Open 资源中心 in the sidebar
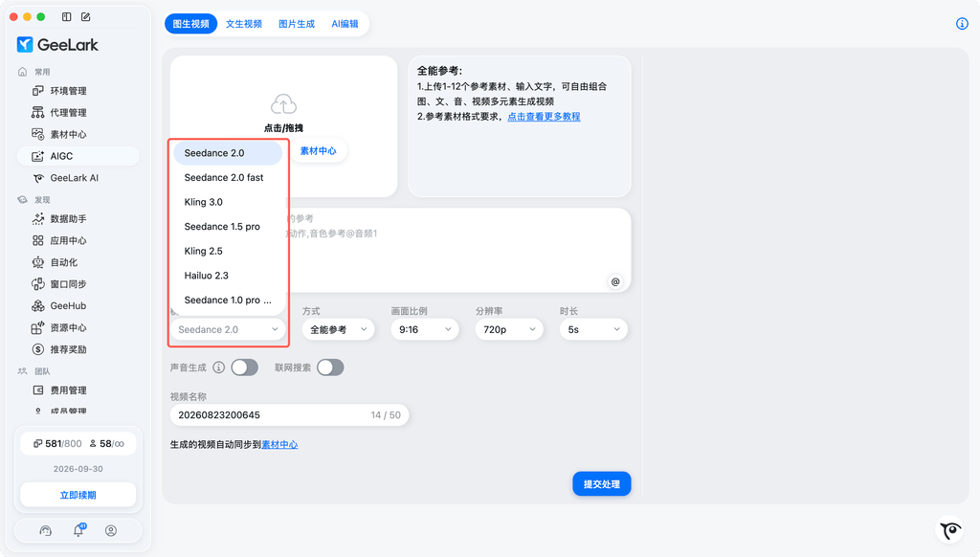 click(x=78, y=327)
